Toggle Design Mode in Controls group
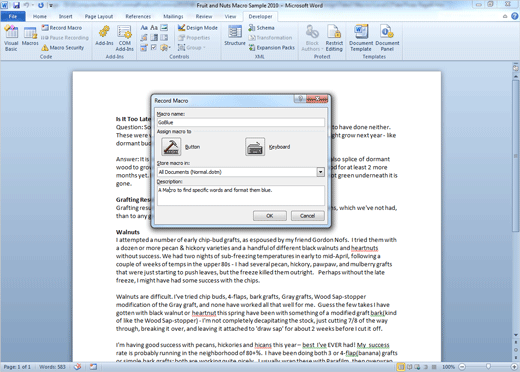 point(198,28)
